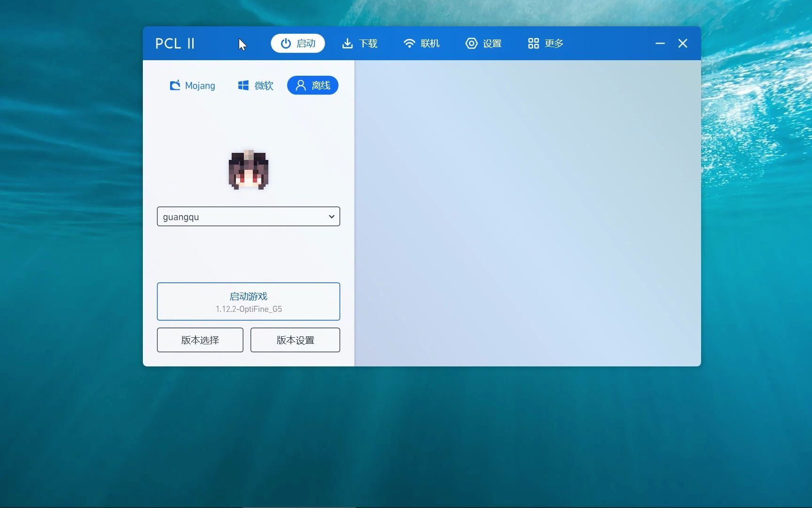812x508 pixels.
Task: Click the Mojang logo icon
Action: (175, 85)
